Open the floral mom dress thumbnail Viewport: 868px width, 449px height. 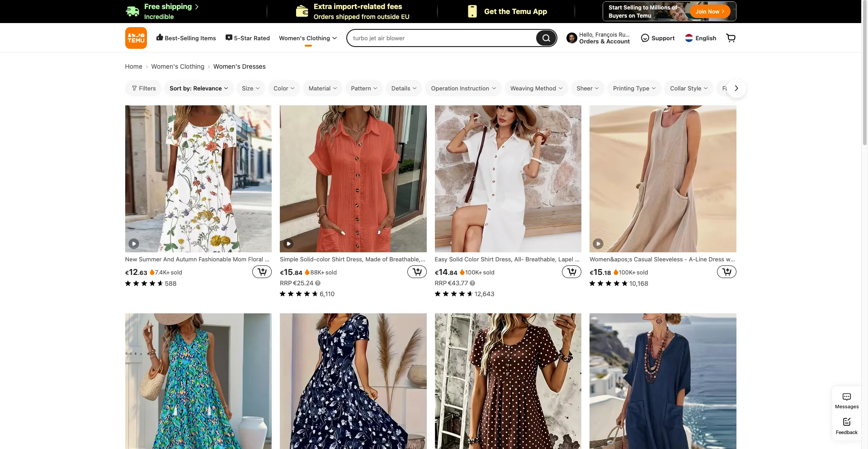click(x=198, y=179)
